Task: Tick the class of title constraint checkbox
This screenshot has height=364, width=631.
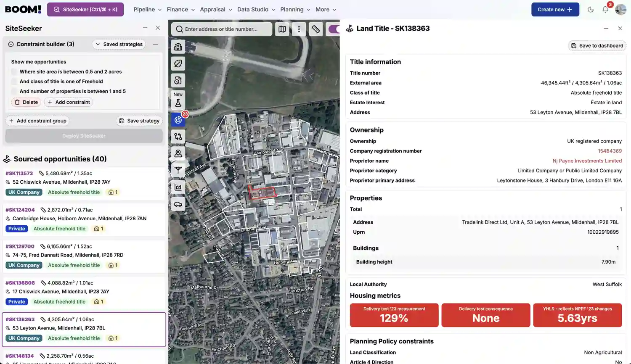Action: (14, 82)
